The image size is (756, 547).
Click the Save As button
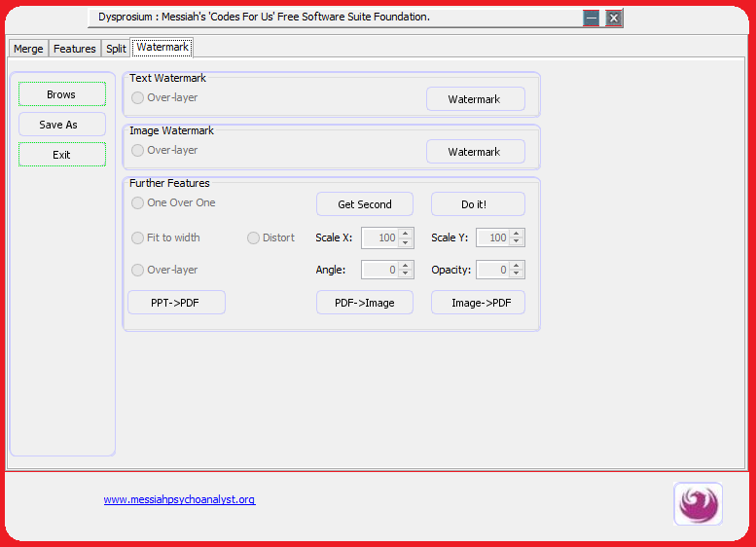62,125
